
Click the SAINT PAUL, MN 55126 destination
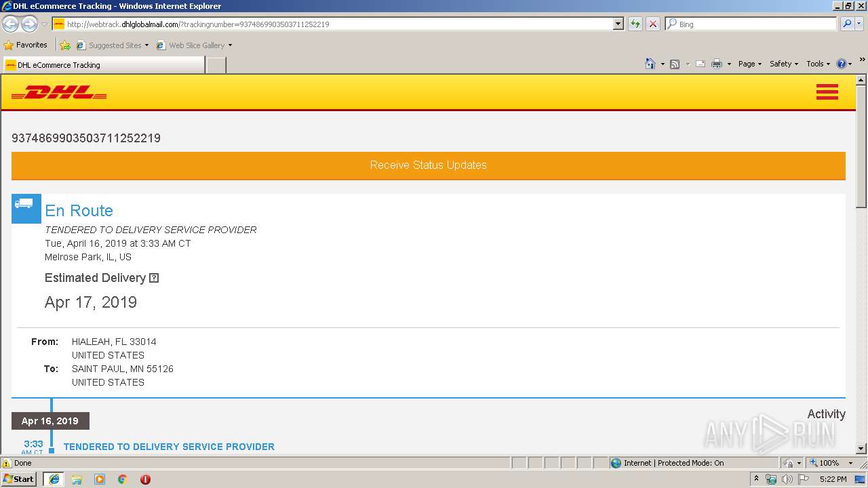tap(123, 369)
